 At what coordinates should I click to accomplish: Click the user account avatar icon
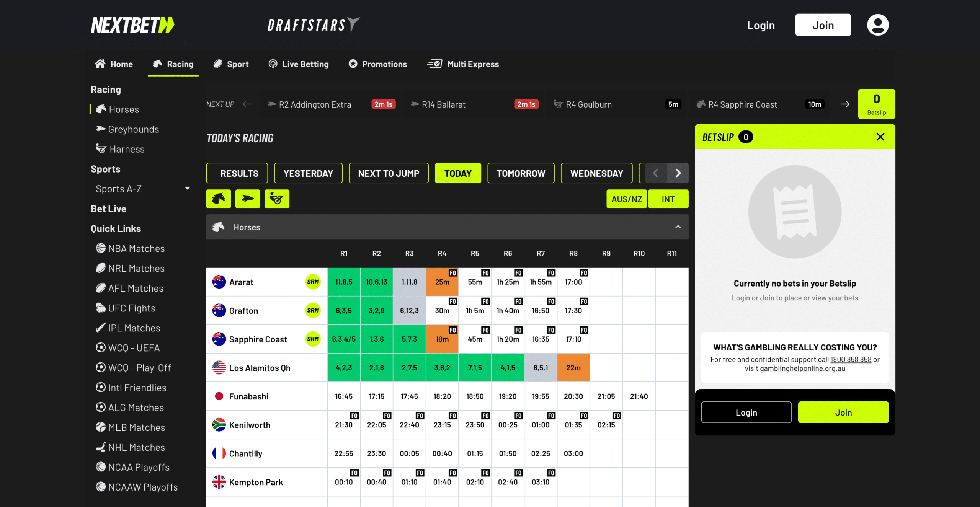coord(877,25)
